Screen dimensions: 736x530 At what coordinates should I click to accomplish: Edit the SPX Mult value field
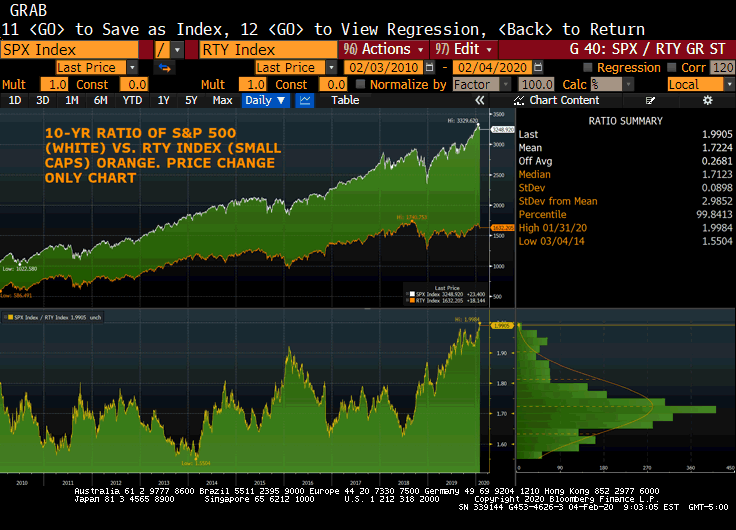(x=54, y=84)
